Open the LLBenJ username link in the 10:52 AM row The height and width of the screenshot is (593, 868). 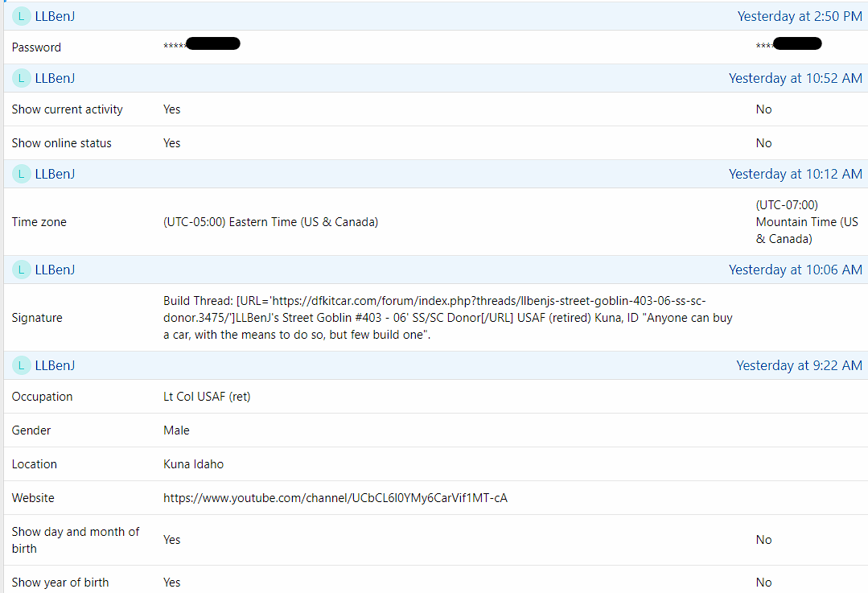(55, 78)
